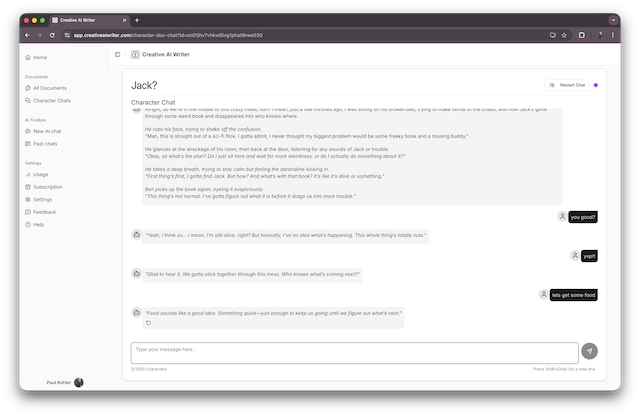Viewport: 640px width, 416px height.
Task: Click bot avatar beside 'Food sounds like' reply
Action: [x=136, y=313]
